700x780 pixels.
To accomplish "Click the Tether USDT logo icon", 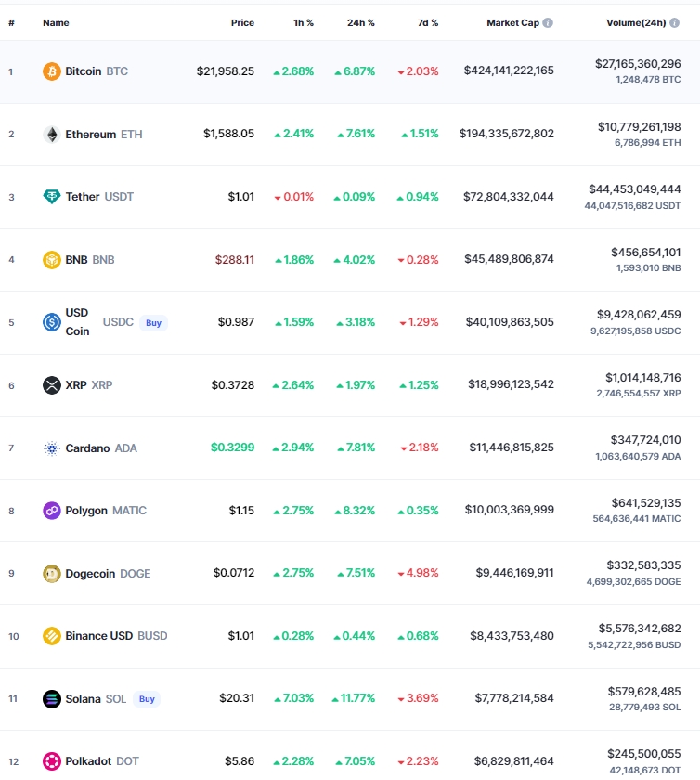I will click(x=52, y=197).
